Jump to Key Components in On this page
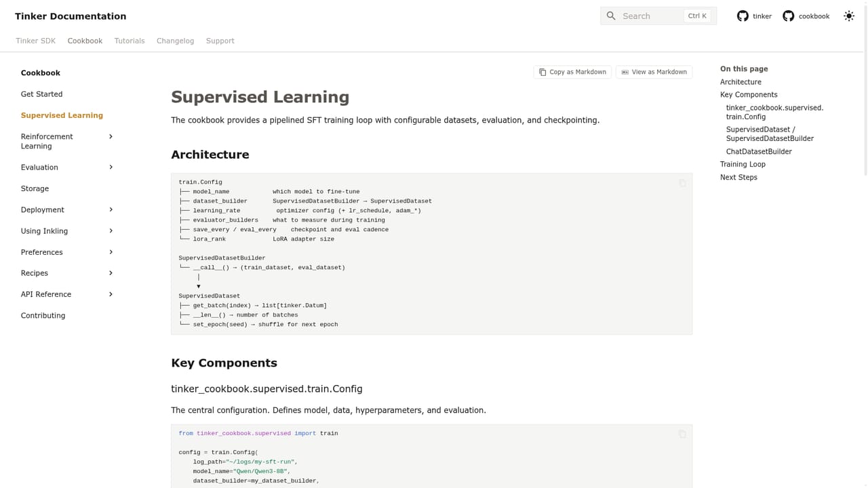This screenshot has width=868, height=488. (749, 95)
